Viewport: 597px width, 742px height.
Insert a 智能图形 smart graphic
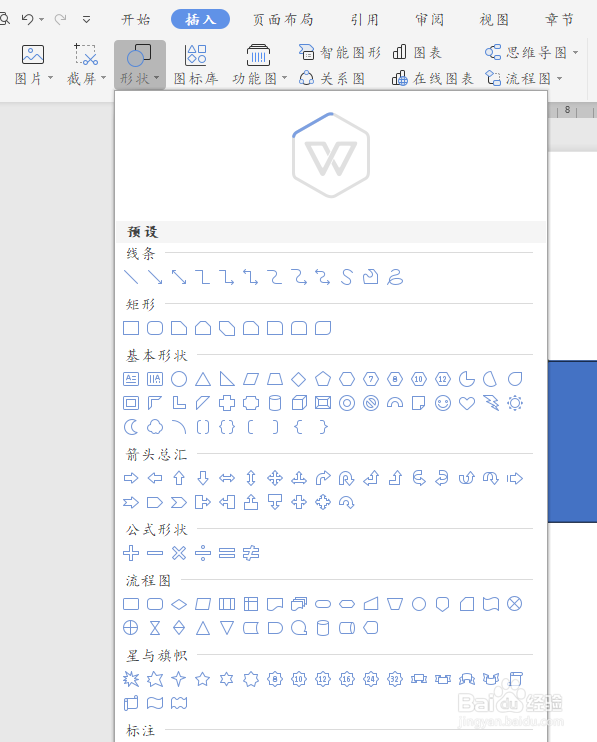coord(340,52)
